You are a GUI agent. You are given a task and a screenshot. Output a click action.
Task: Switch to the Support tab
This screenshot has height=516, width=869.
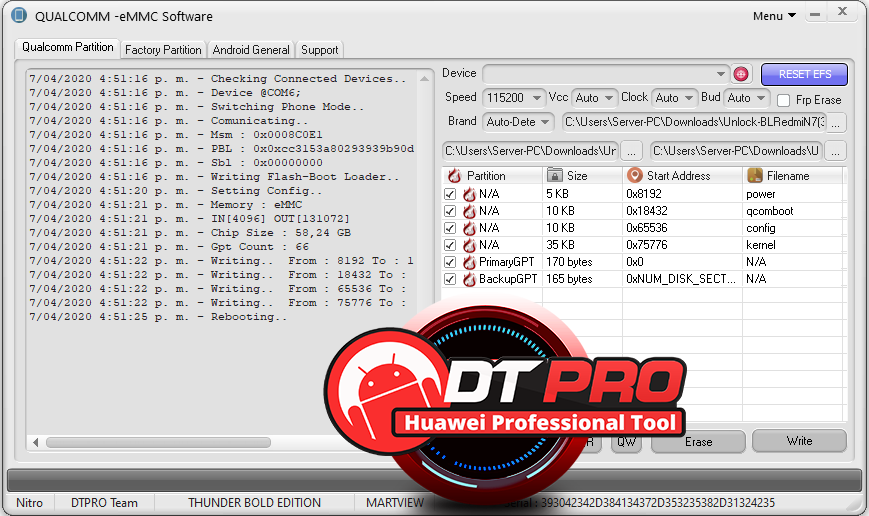320,50
